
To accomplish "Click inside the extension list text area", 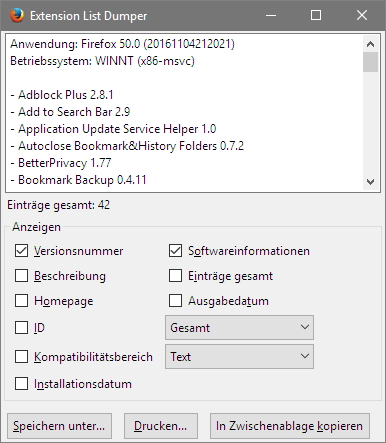I will click(x=184, y=112).
